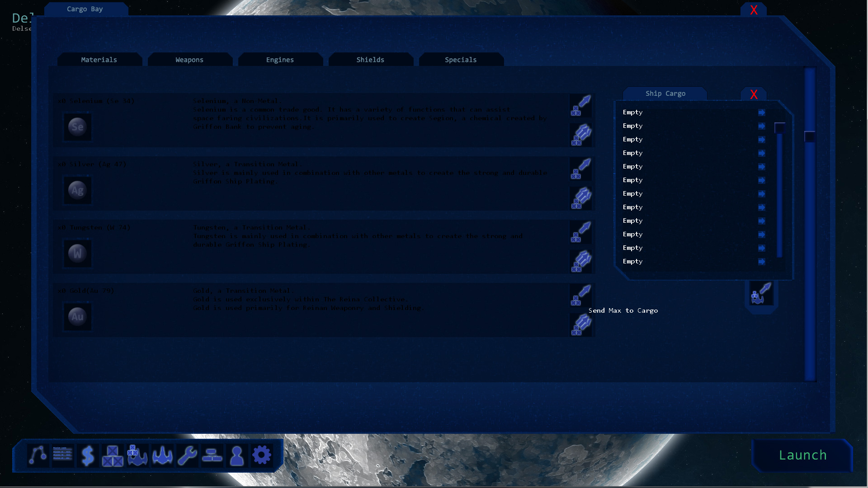Close the Cargo Bay window

pyautogui.click(x=754, y=10)
